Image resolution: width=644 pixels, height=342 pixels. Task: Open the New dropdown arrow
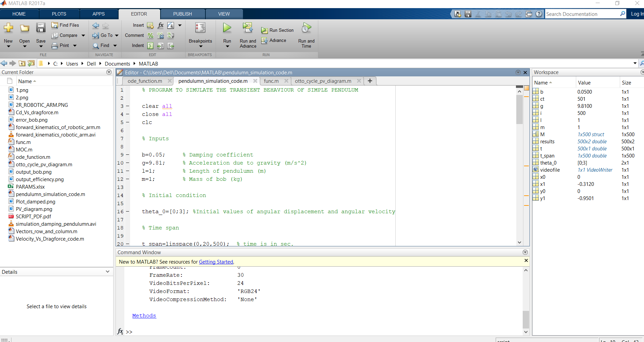click(x=8, y=47)
